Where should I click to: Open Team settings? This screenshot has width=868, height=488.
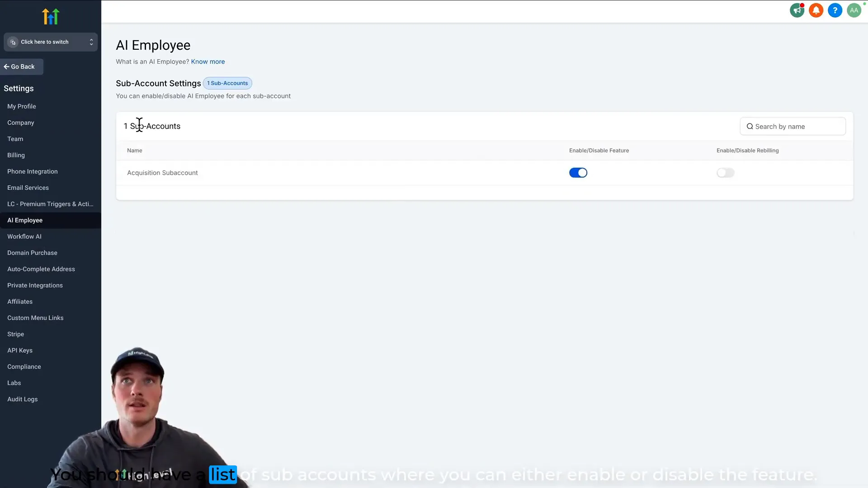tap(15, 139)
